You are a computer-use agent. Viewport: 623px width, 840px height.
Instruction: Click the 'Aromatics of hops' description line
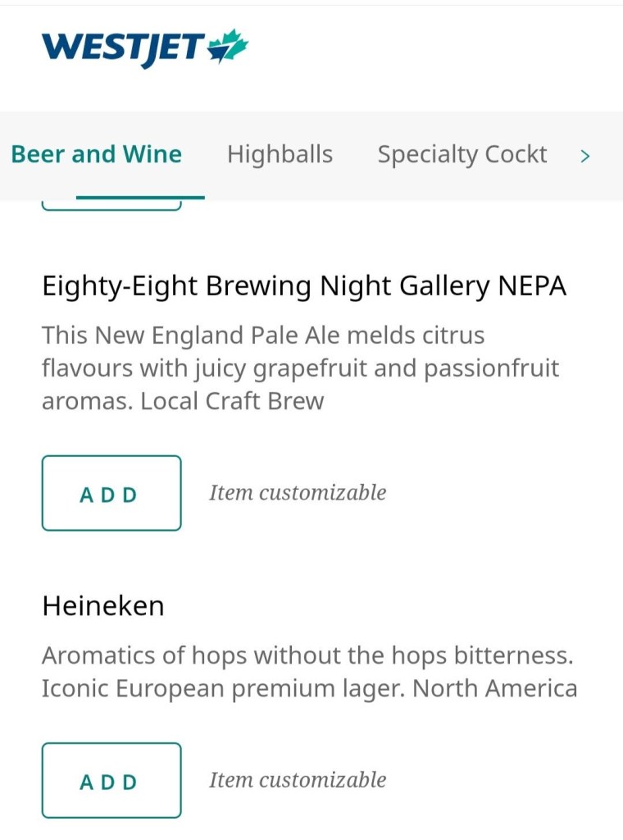pos(307,655)
